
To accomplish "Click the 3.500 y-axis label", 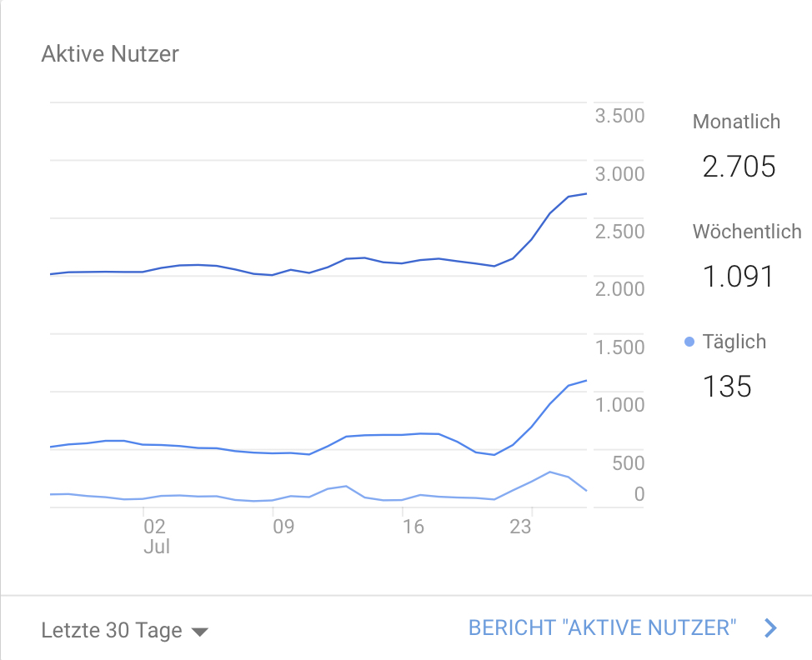I will [x=619, y=116].
